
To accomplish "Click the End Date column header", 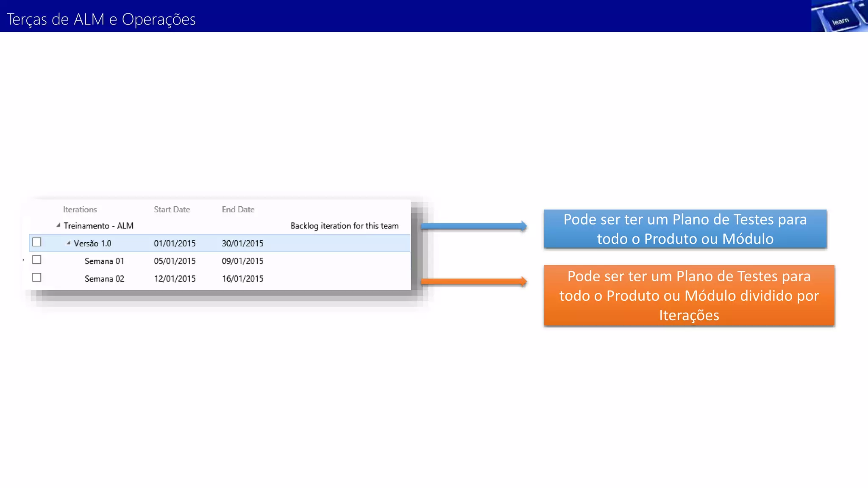I will pos(238,209).
